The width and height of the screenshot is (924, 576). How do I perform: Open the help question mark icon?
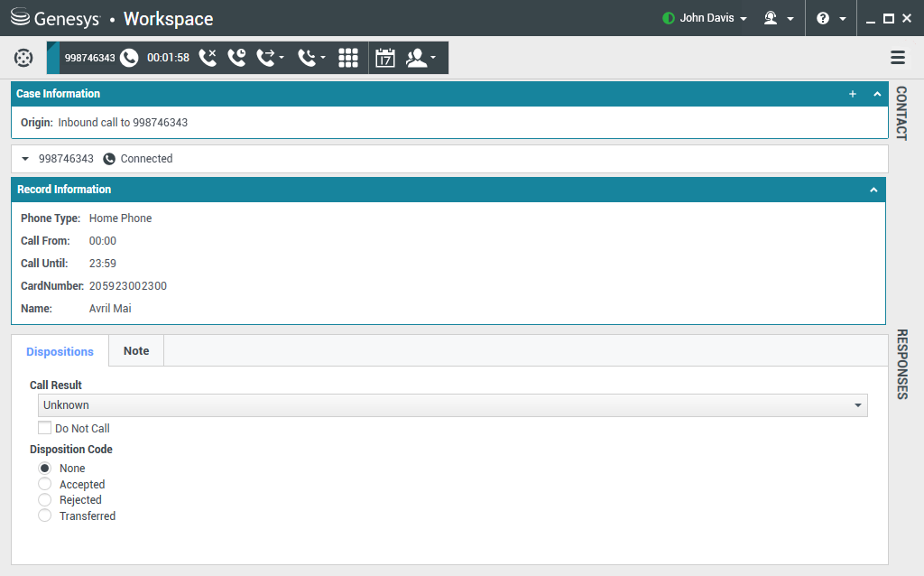(x=823, y=18)
